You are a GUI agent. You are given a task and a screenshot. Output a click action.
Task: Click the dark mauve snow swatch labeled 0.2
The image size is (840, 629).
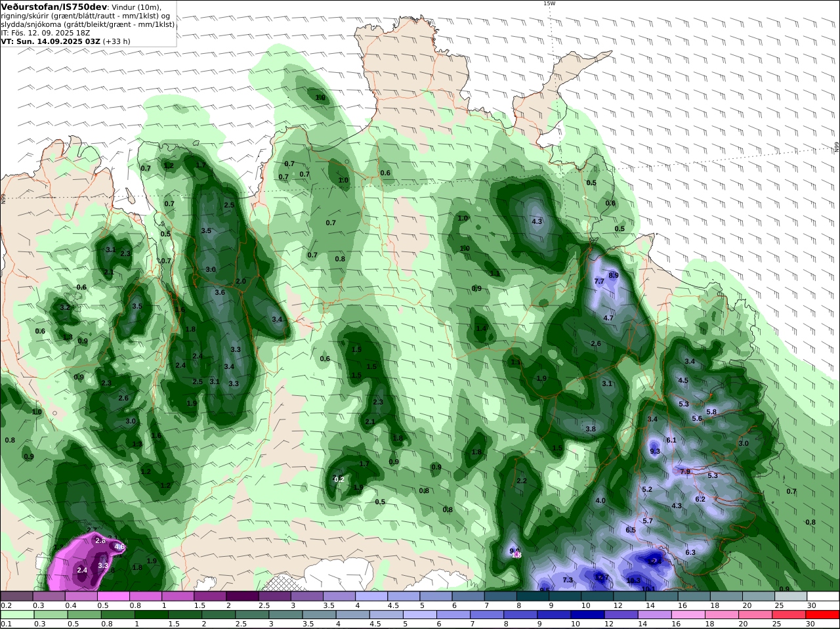[16, 596]
